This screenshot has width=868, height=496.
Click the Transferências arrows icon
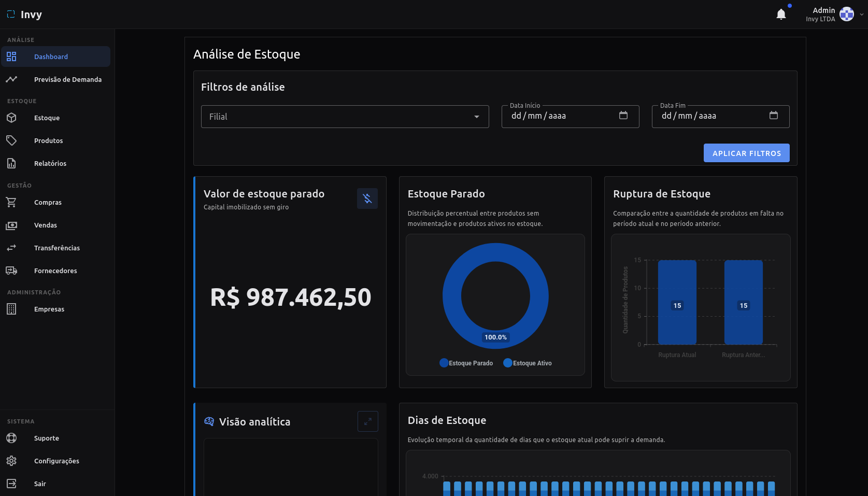[11, 248]
